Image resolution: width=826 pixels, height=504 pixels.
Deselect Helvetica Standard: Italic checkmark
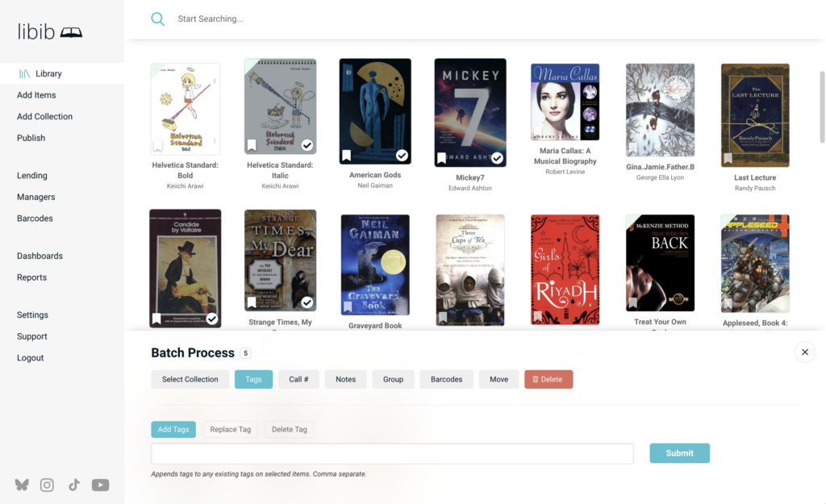(x=307, y=145)
